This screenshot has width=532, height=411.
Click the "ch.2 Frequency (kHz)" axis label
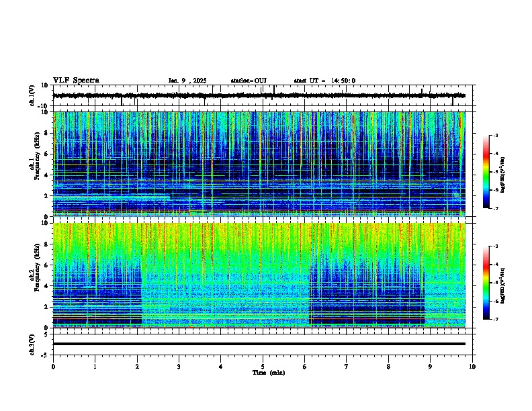coord(34,267)
